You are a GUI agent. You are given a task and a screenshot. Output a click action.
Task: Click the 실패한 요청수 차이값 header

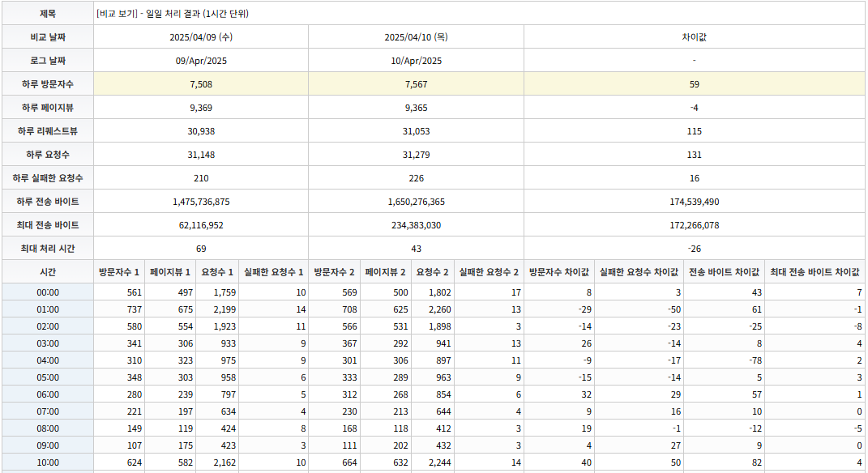(639, 272)
